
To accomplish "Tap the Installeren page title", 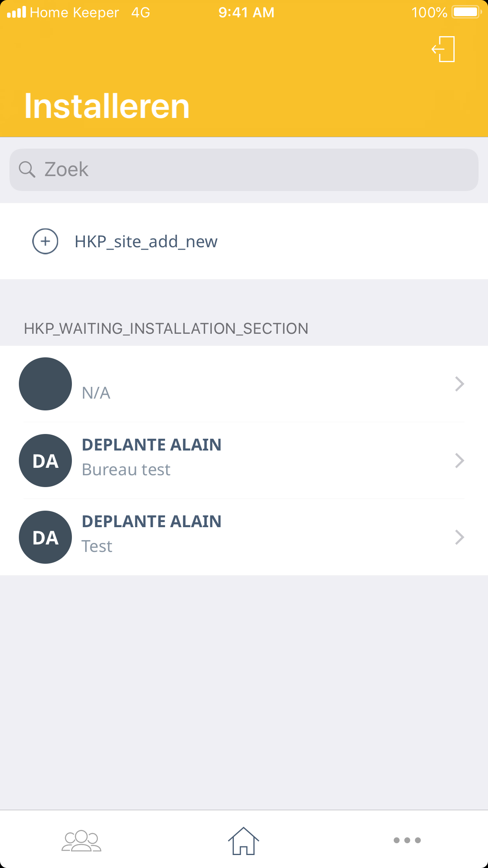I will [x=107, y=106].
